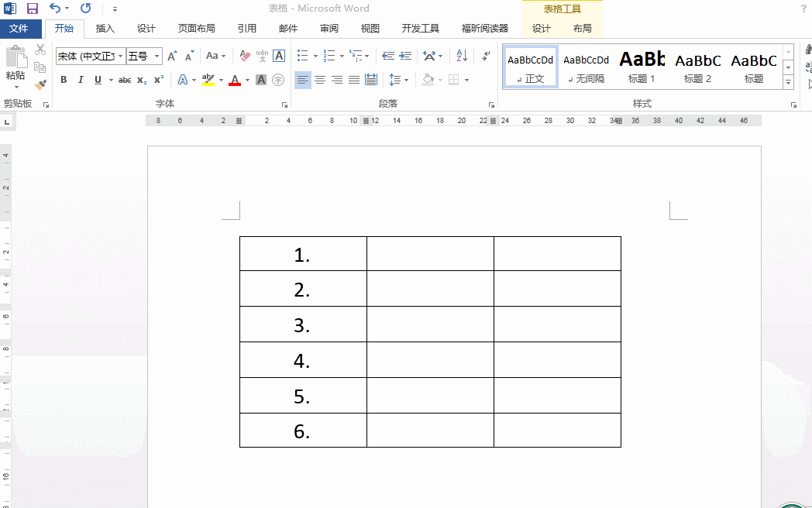Justify the paragraph alignment

click(x=354, y=79)
